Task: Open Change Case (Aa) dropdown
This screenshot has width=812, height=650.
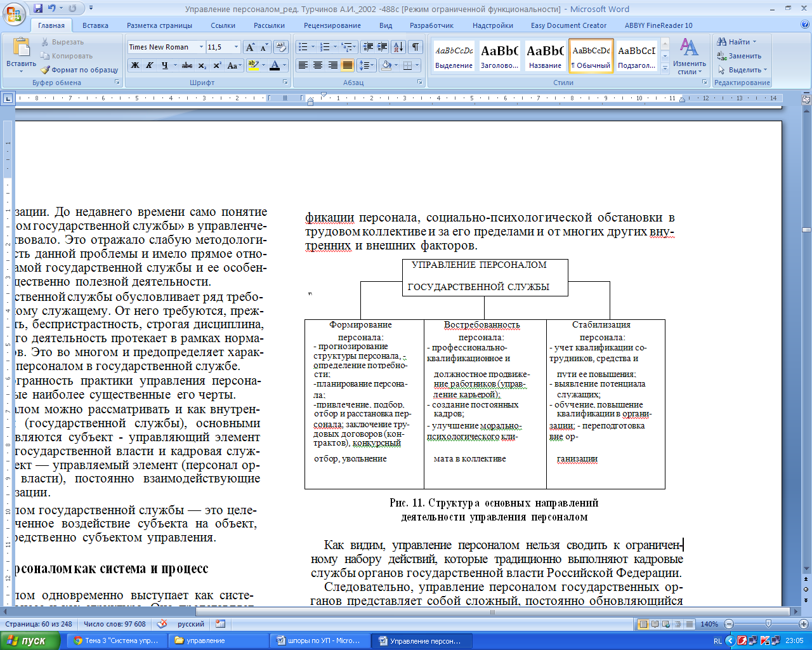Action: pyautogui.click(x=234, y=65)
